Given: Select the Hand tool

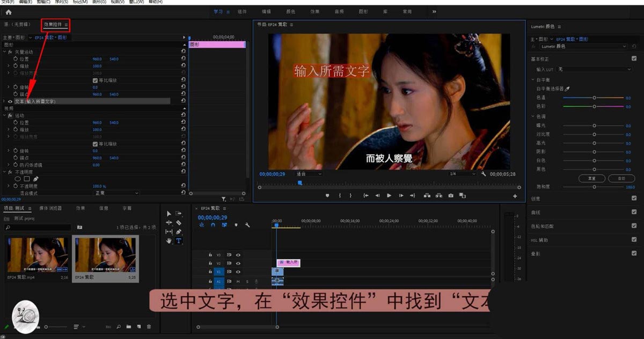Looking at the screenshot, I should pos(169,241).
